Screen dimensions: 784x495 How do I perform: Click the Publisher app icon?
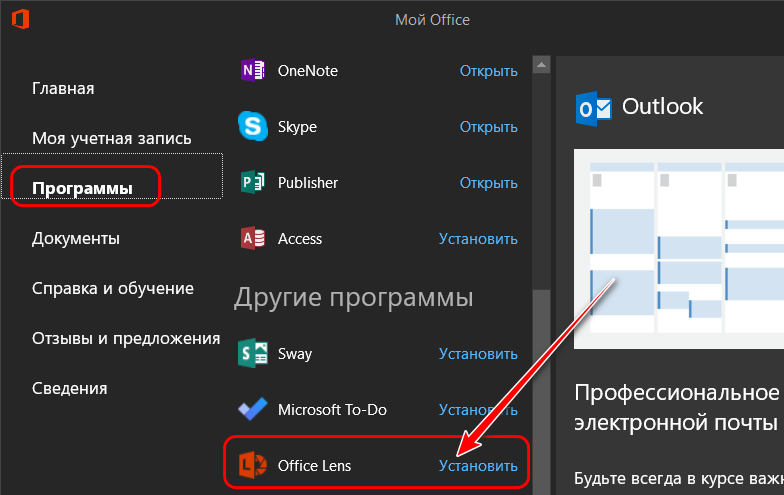pyautogui.click(x=252, y=182)
